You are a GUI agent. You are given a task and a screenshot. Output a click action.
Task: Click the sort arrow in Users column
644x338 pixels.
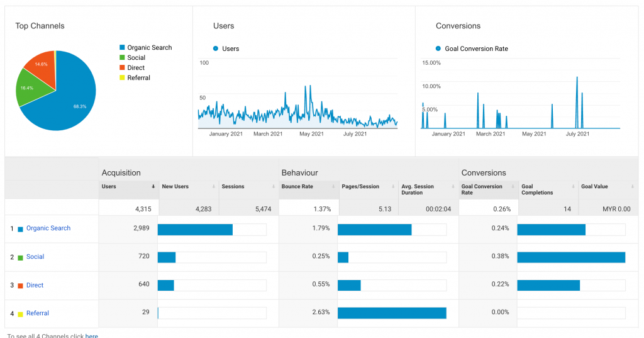(x=153, y=187)
